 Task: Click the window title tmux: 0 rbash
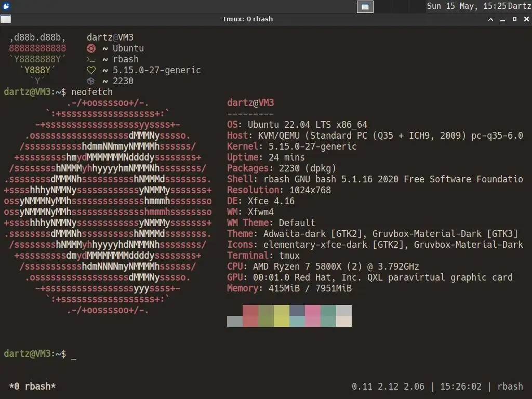(248, 19)
